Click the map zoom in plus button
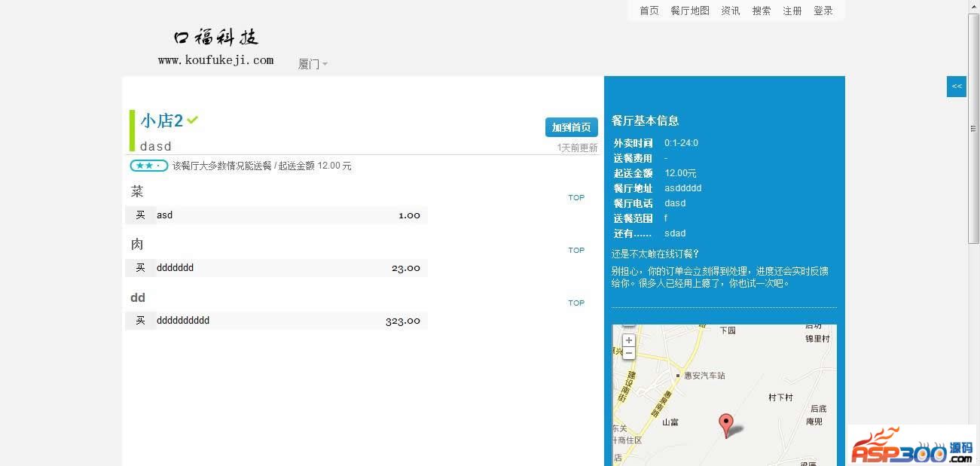Screen dimensions: 980x466 point(629,341)
